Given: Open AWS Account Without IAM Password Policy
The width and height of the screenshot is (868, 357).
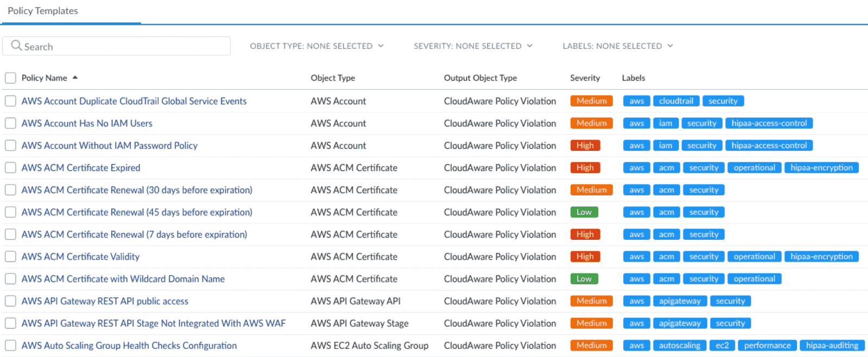Looking at the screenshot, I should 110,145.
